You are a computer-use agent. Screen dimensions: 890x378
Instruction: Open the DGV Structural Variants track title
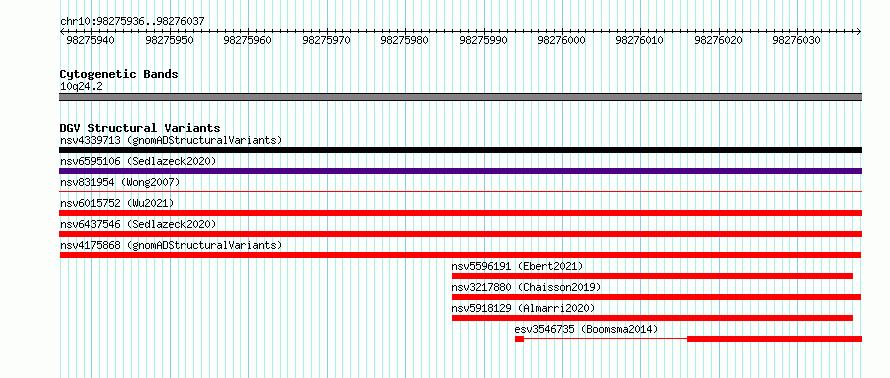click(140, 128)
